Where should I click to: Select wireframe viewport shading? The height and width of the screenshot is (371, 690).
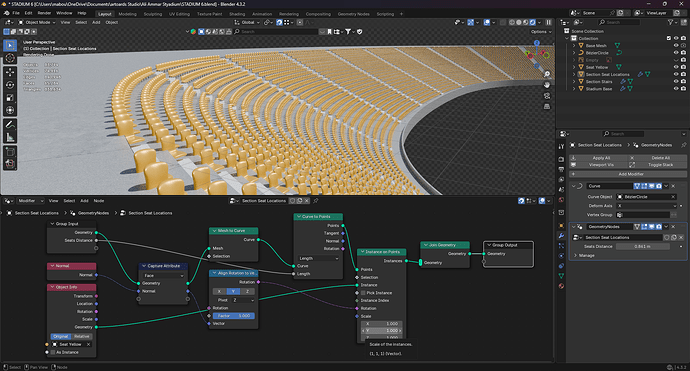coord(512,22)
